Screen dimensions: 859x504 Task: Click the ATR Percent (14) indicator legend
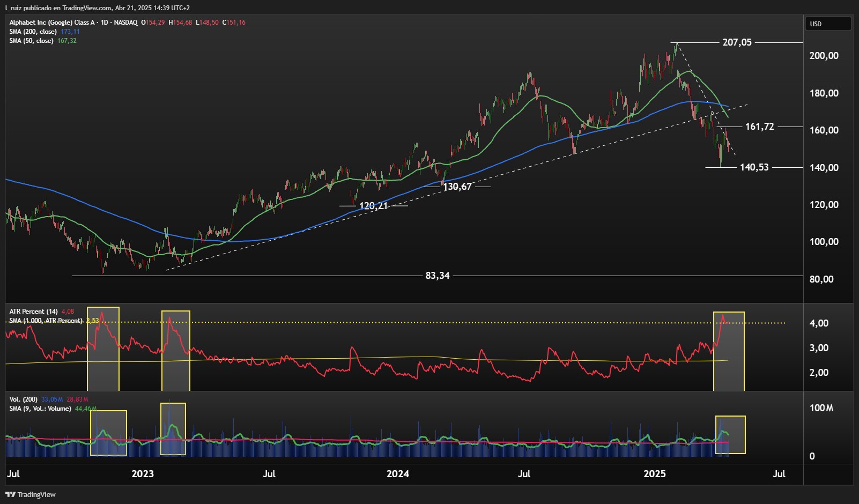33,312
